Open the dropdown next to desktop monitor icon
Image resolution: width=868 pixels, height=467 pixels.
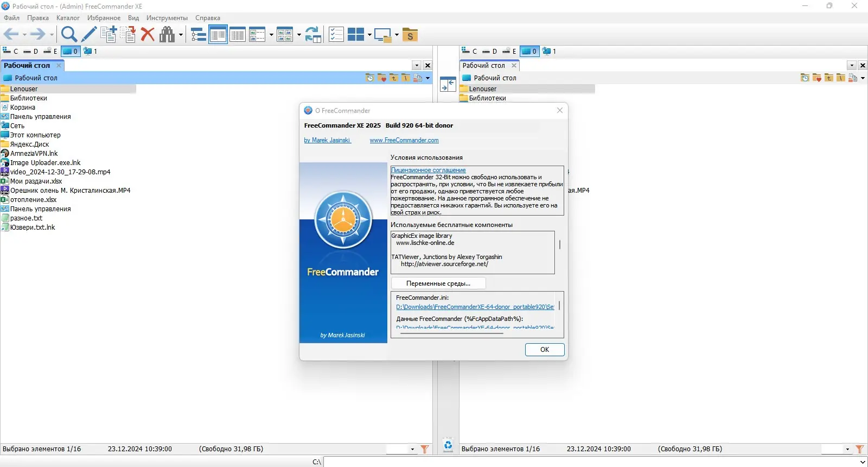coord(397,35)
